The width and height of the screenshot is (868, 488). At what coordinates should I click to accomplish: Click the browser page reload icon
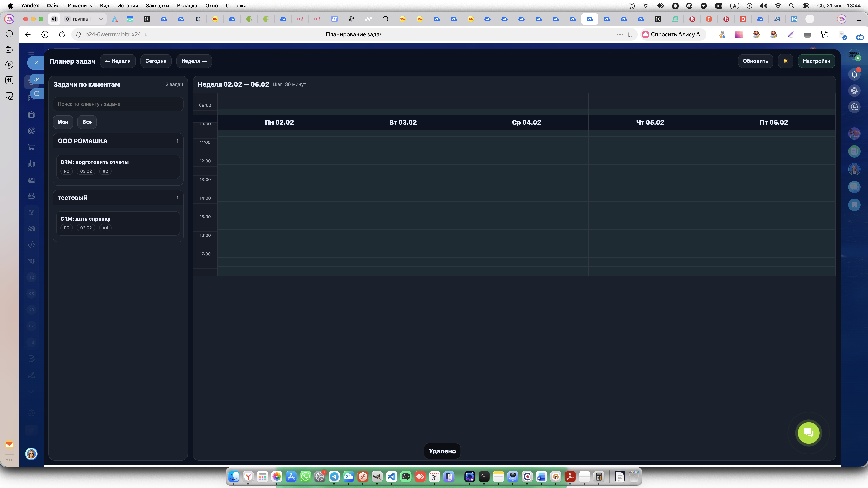pyautogui.click(x=62, y=34)
